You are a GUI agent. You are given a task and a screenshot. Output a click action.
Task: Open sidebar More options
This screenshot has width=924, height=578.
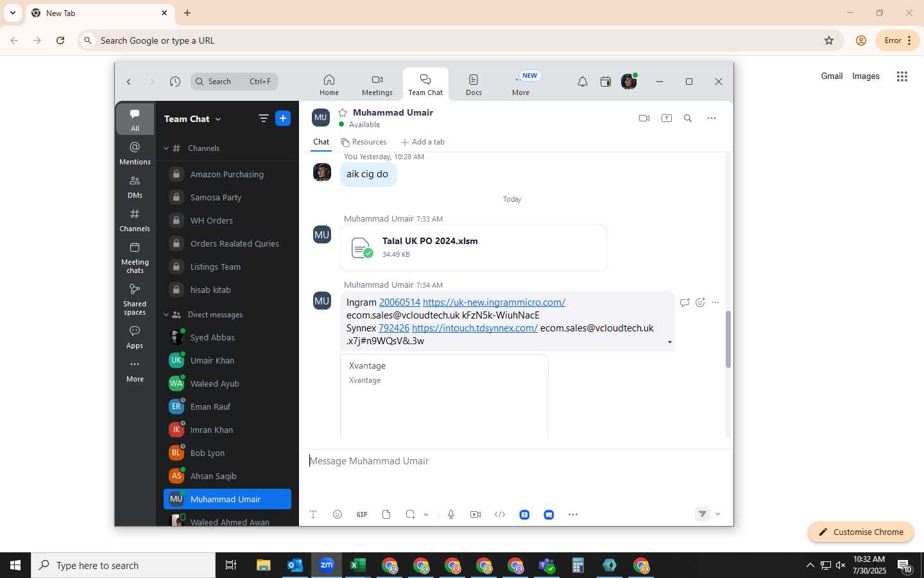(135, 371)
